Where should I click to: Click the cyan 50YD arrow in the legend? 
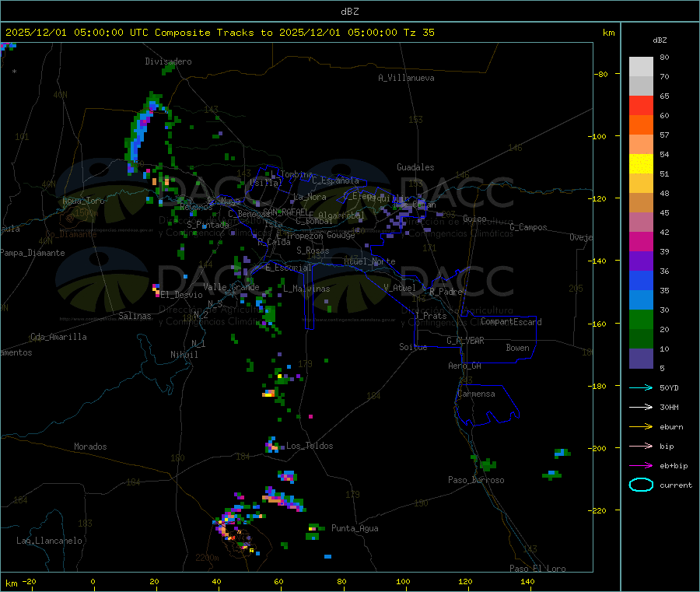pos(641,387)
